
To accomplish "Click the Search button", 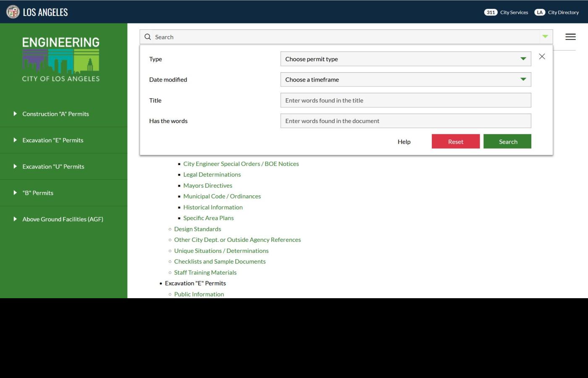I will click(x=507, y=142).
